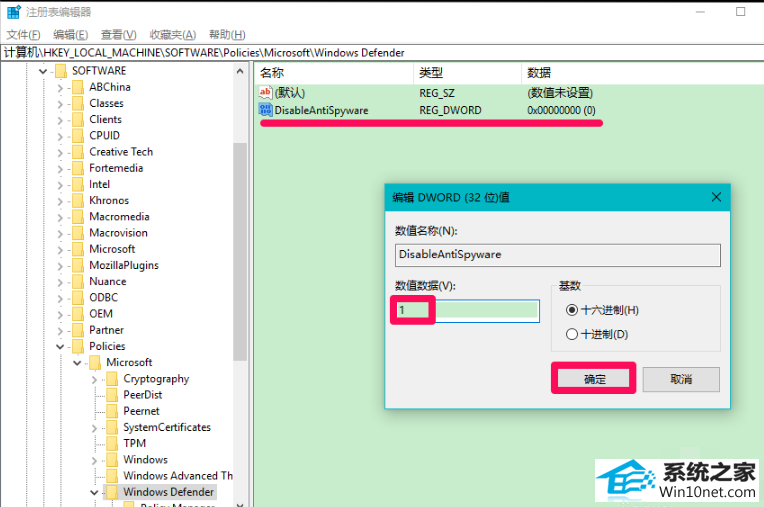Select the (默认) string value icon

pos(266,92)
